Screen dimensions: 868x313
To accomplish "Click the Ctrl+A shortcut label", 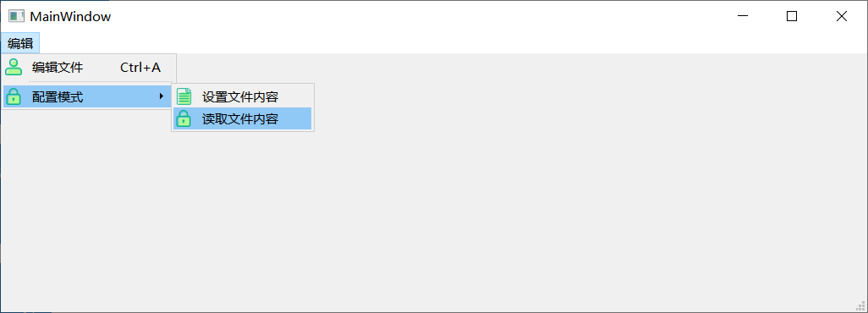I will point(140,68).
